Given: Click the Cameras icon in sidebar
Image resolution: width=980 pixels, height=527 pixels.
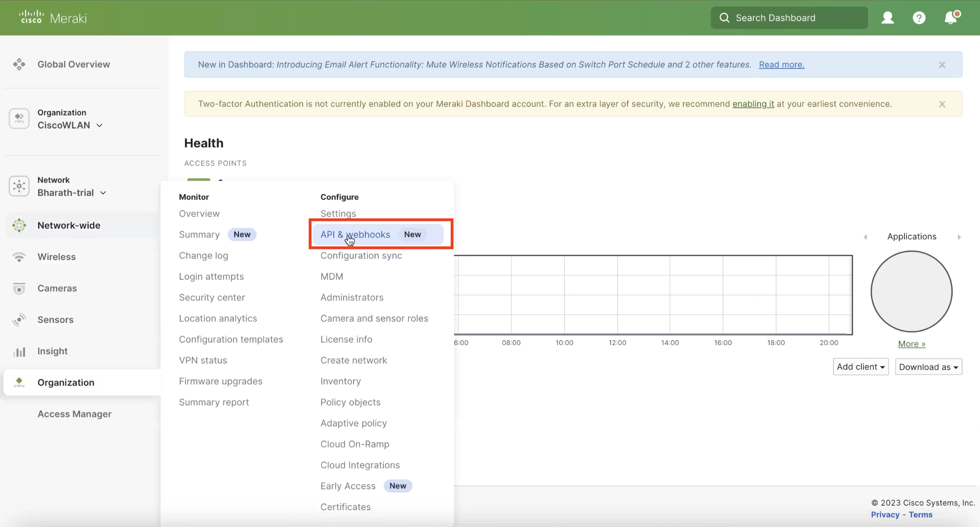Looking at the screenshot, I should click(x=19, y=289).
